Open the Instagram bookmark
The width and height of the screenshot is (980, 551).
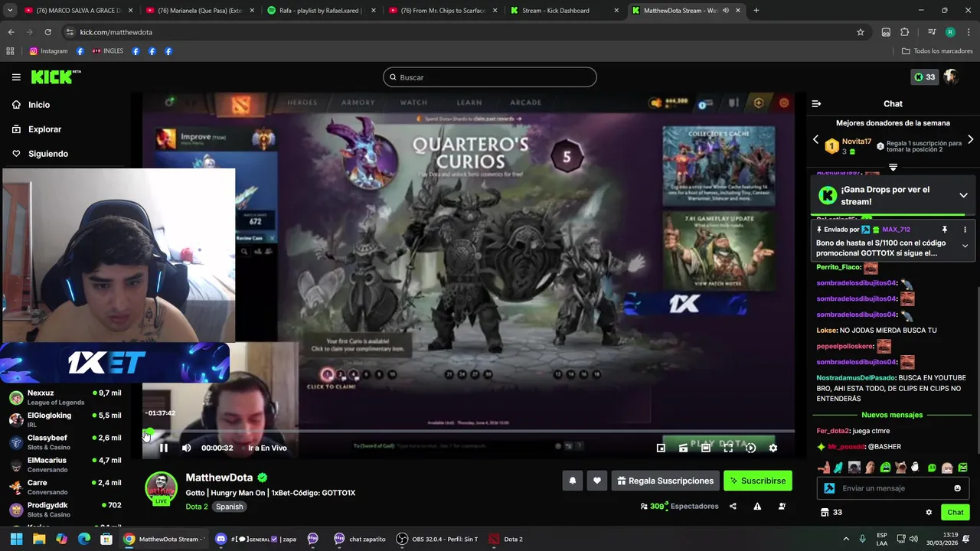[49, 51]
